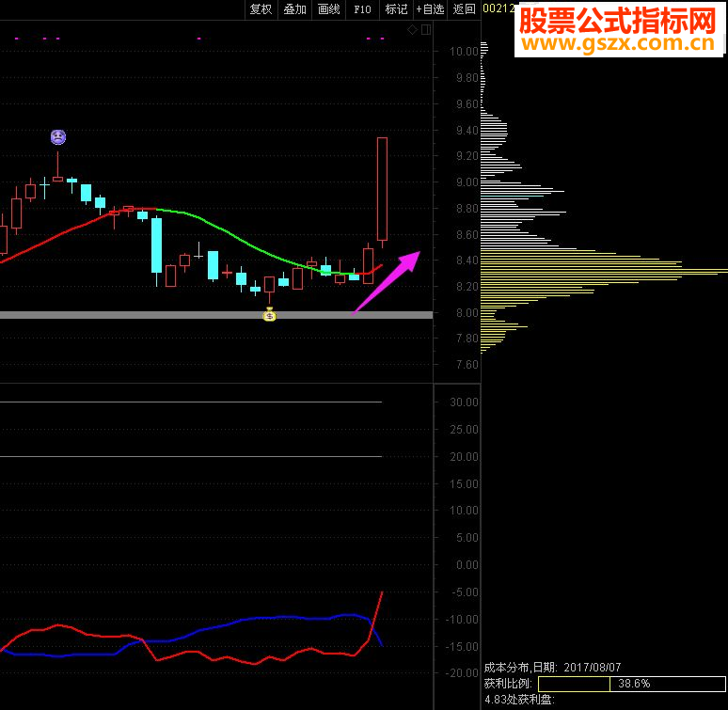Click the 8.40 price axis label
The image size is (728, 710).
pos(467,260)
